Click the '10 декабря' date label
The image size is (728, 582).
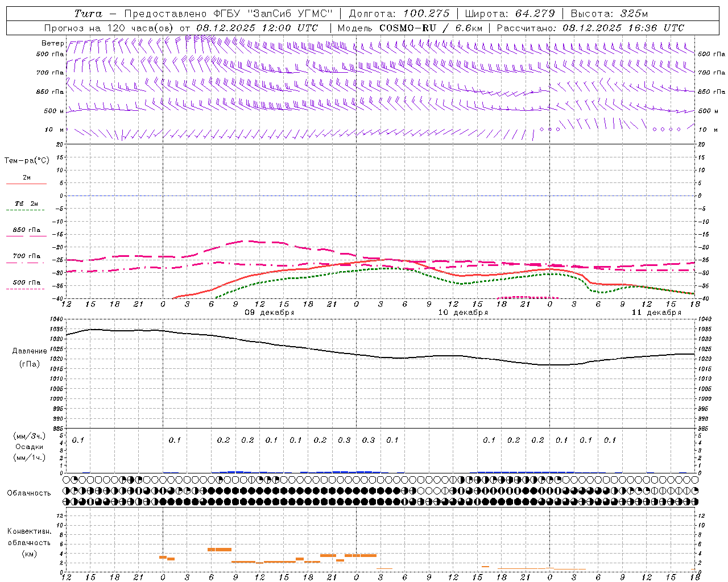point(463,313)
